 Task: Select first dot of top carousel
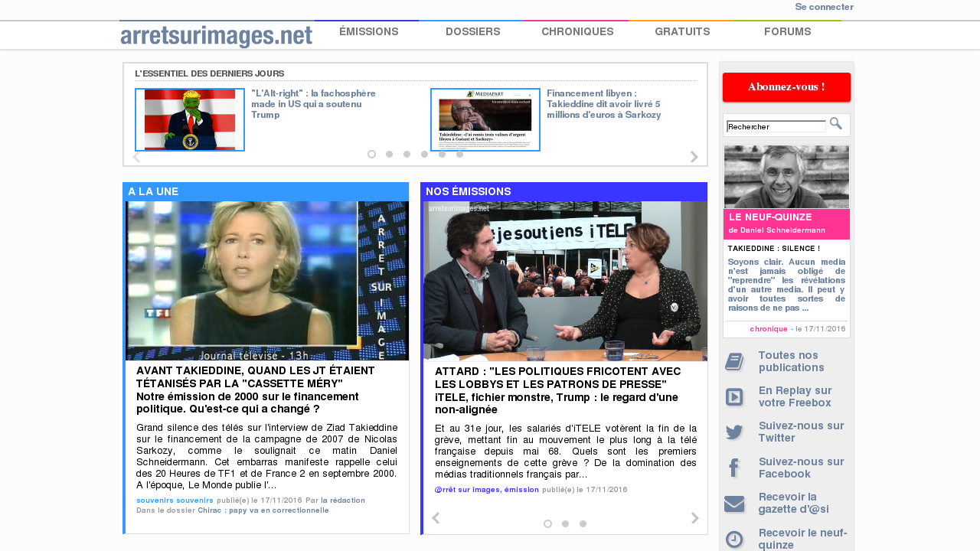(371, 154)
